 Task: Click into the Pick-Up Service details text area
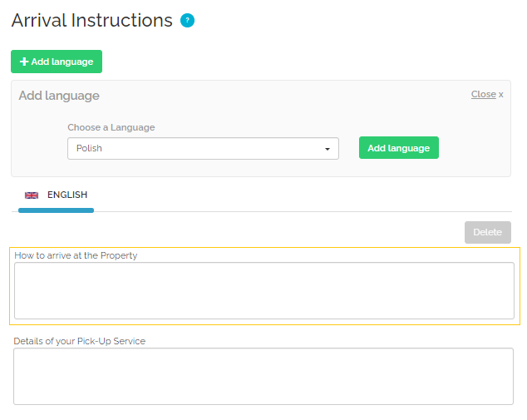pos(263,376)
